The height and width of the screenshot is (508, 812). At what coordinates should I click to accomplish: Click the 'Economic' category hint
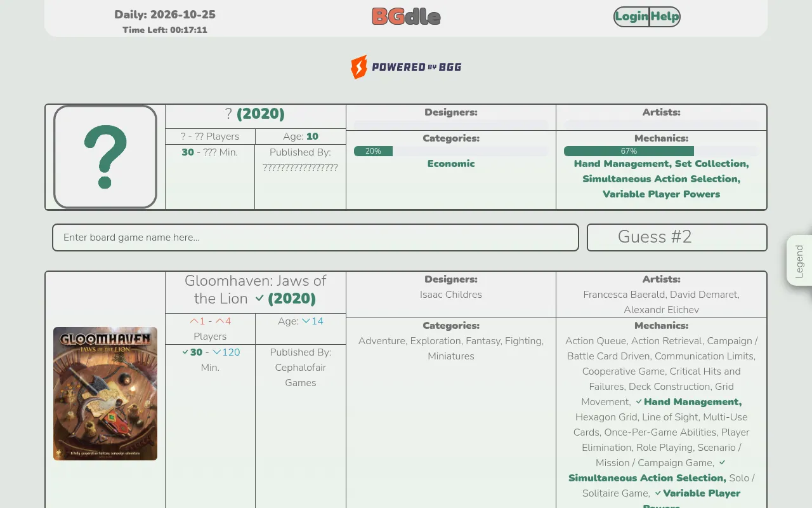(451, 164)
